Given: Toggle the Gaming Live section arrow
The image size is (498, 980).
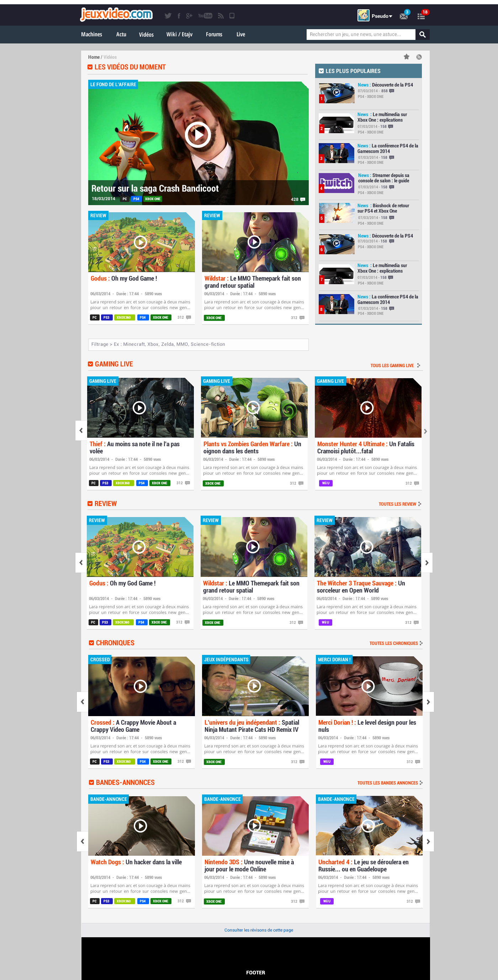Looking at the screenshot, I should coord(90,364).
